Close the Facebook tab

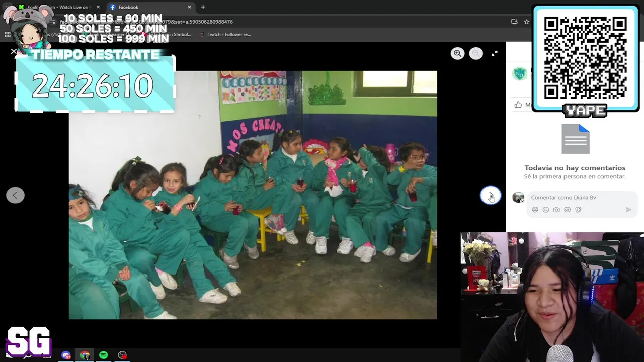[x=189, y=7]
